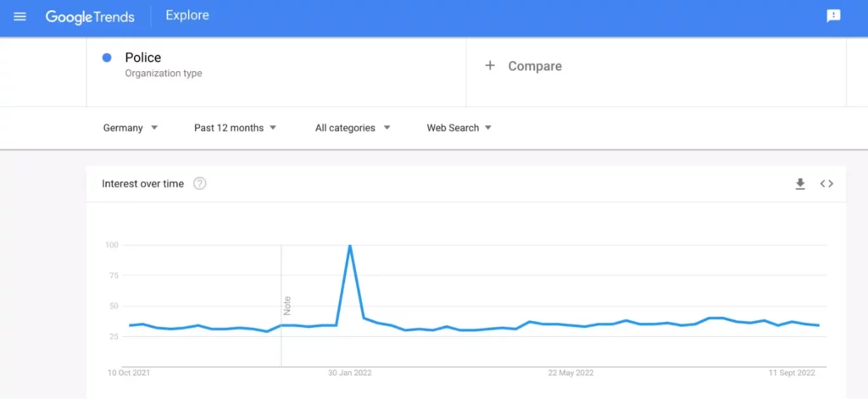Click the Note marker on chart
868x399 pixels.
[x=287, y=306]
